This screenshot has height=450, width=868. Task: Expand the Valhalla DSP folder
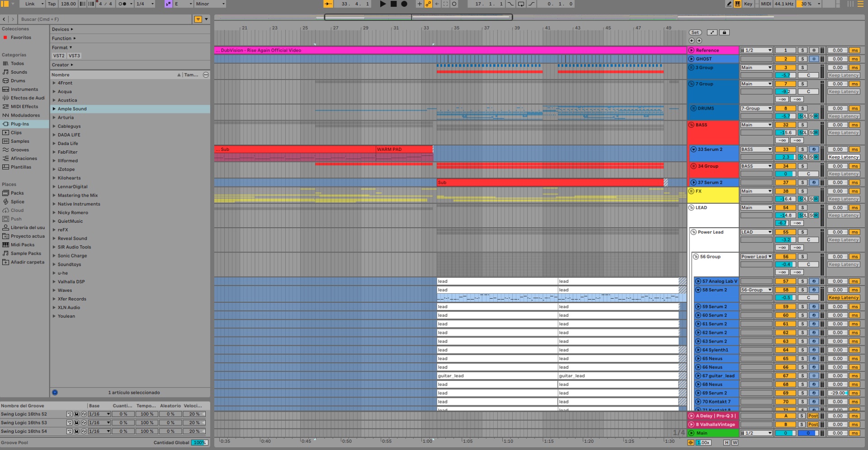click(x=54, y=282)
